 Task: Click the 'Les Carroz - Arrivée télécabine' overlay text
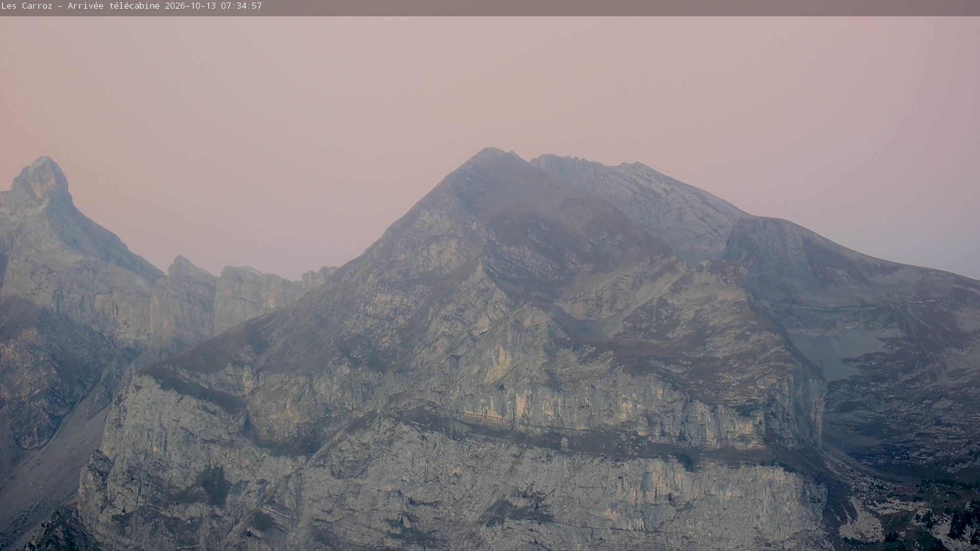coord(81,6)
